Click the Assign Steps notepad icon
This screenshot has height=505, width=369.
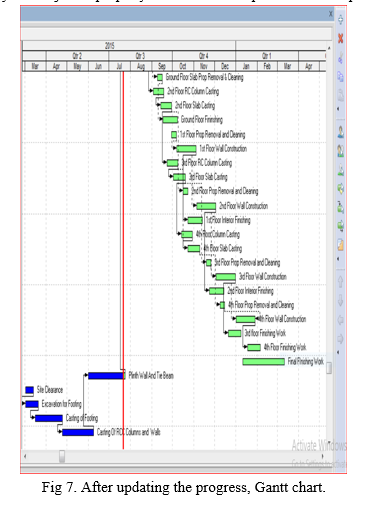coord(340,245)
